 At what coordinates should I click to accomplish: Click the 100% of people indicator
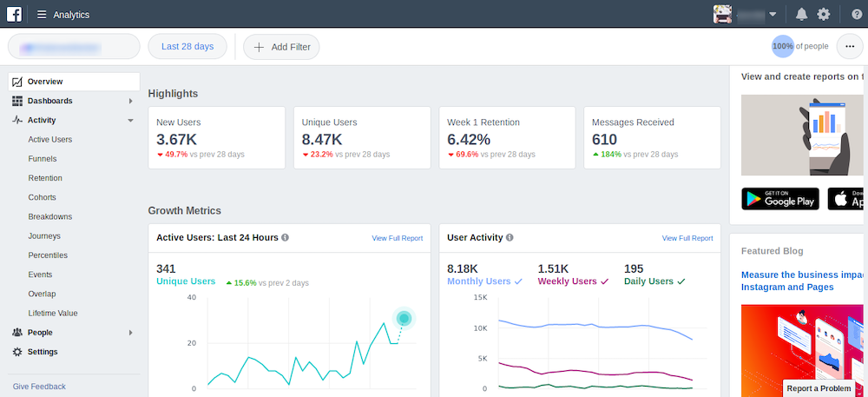(800, 47)
